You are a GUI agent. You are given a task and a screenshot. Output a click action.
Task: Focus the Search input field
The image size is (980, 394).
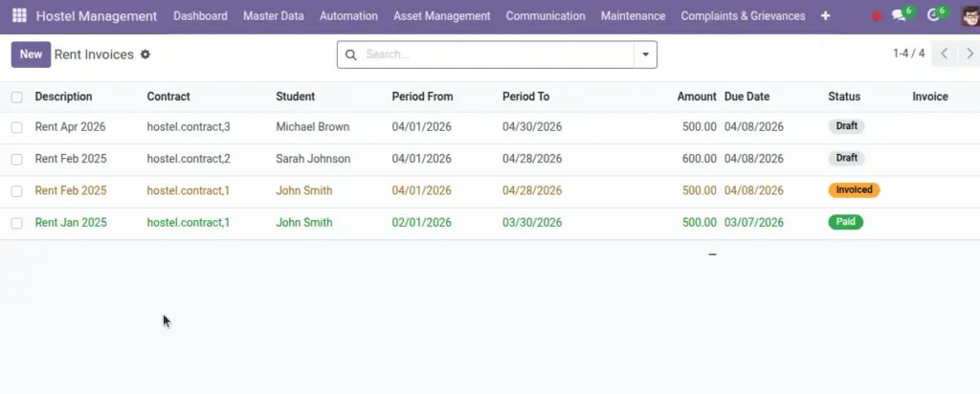click(x=498, y=55)
